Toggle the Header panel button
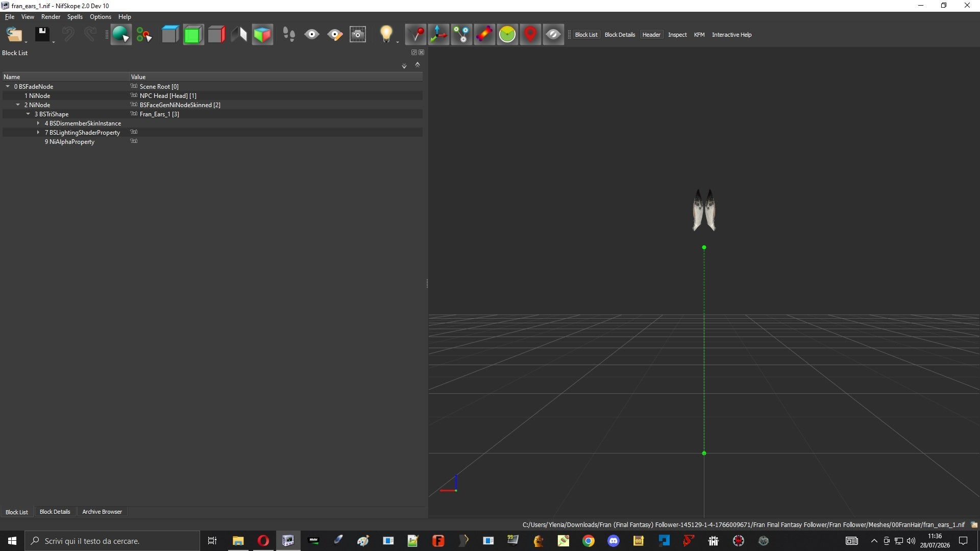The height and width of the screenshot is (551, 980). 651,35
